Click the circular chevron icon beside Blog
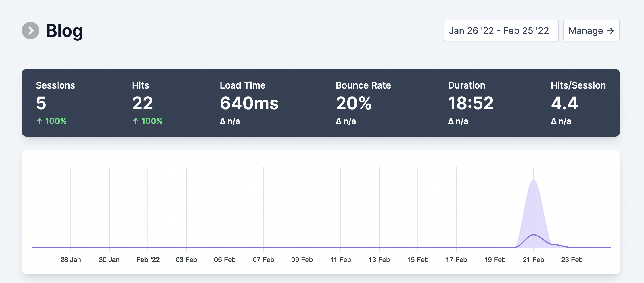The image size is (644, 283). coord(31,30)
